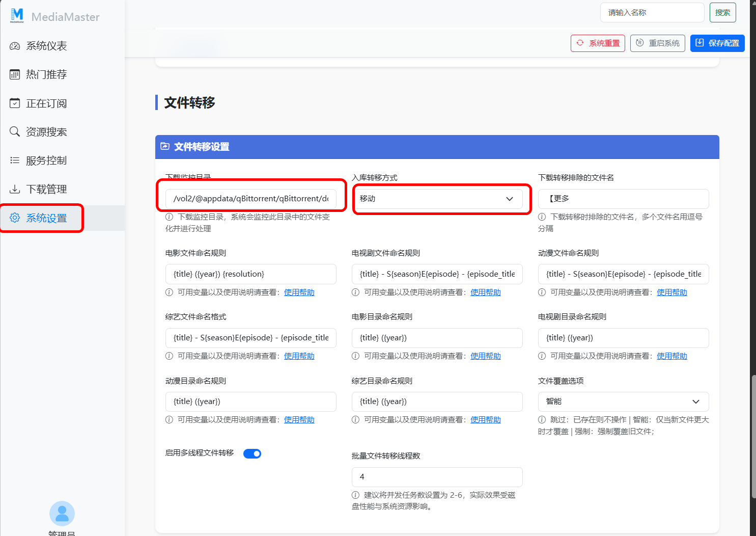Open the 系统仪表 dashboard icon
This screenshot has height=536, width=756.
15,46
